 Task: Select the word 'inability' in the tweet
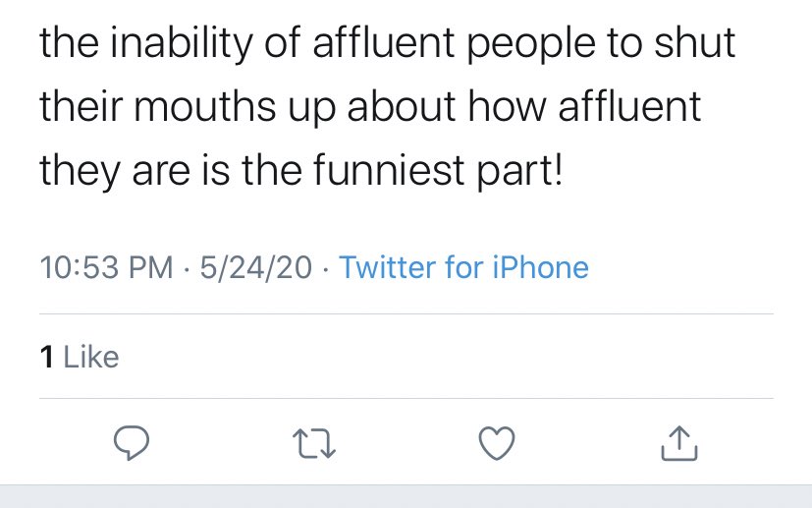(x=182, y=43)
